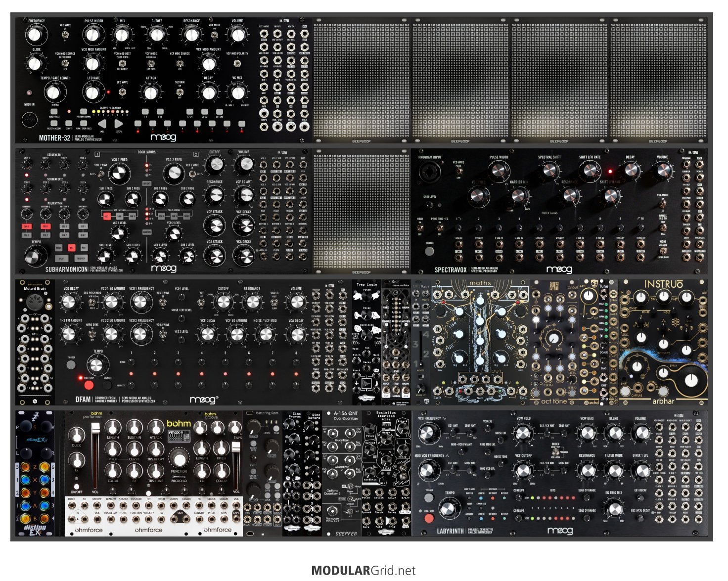Image resolution: width=728 pixels, height=581 pixels.
Task: Click the Spectravox SPECTRAL SHIFT knob
Action: coord(549,171)
